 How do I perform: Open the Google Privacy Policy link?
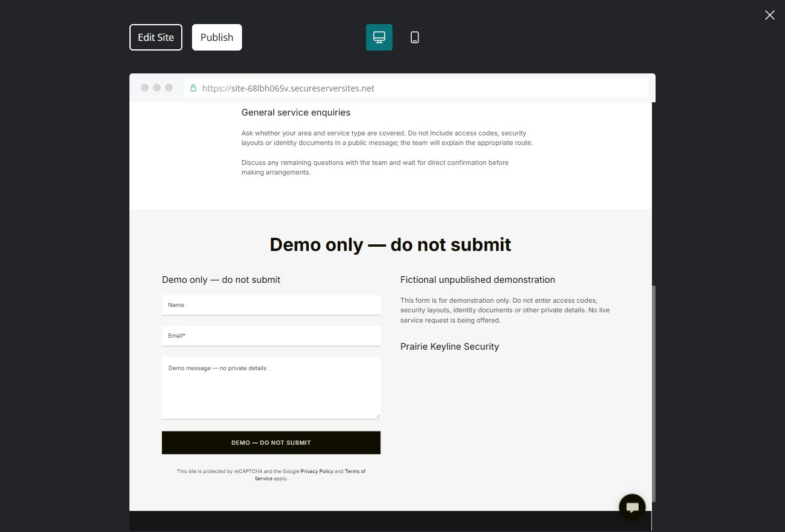click(317, 471)
